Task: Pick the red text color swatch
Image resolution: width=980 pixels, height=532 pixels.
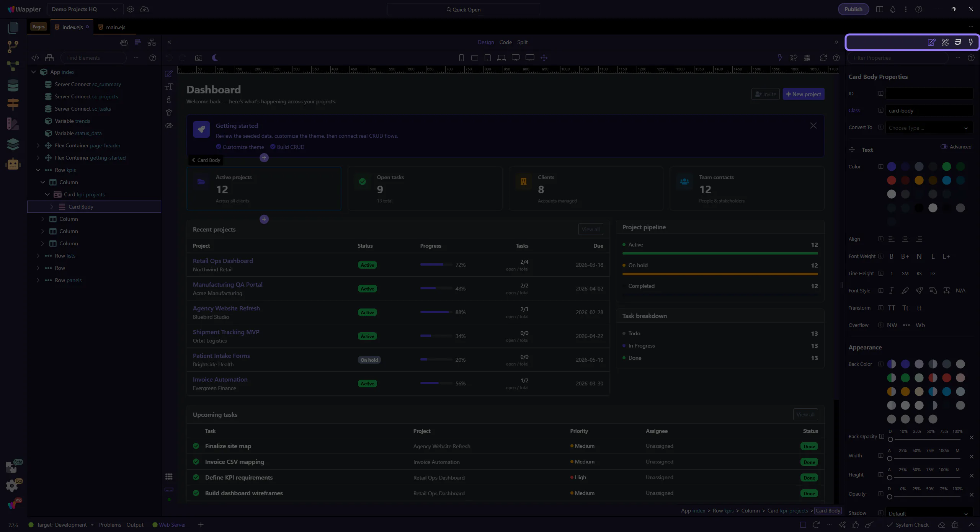Action: point(891,180)
